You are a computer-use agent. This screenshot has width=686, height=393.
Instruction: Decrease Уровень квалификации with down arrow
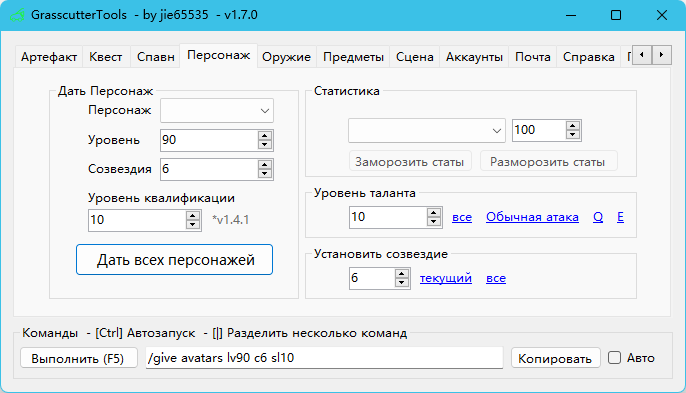(192, 225)
